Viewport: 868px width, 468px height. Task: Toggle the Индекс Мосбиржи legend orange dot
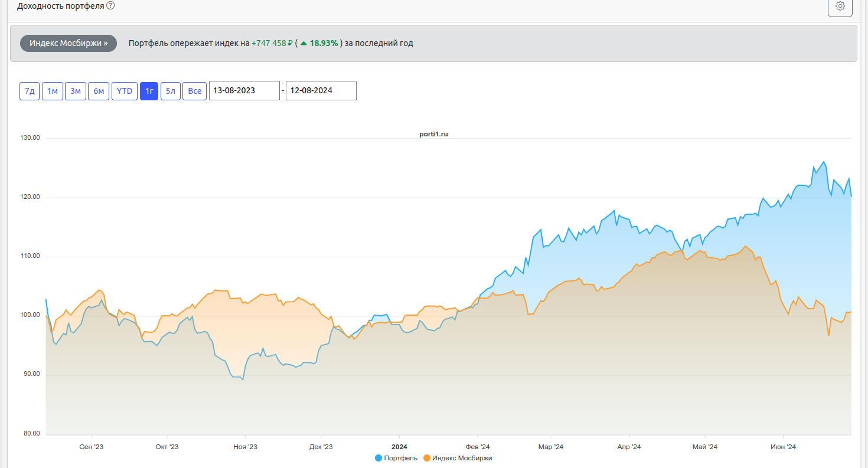click(x=427, y=458)
